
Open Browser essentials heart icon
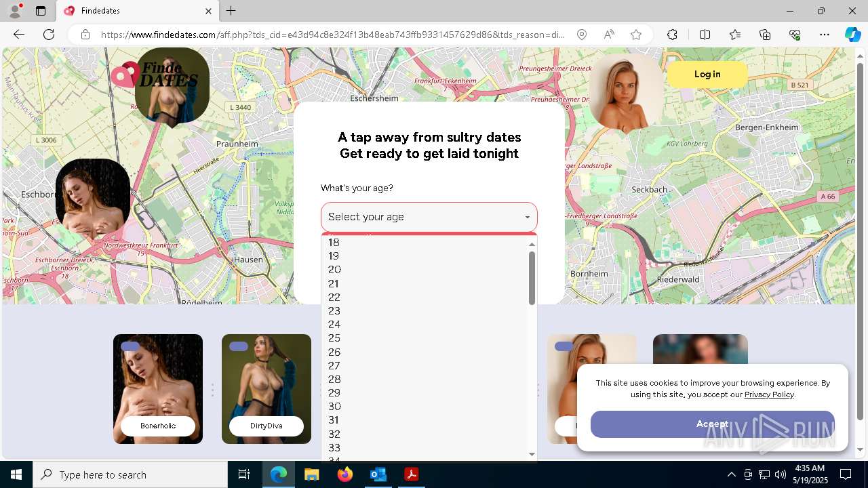click(x=795, y=35)
